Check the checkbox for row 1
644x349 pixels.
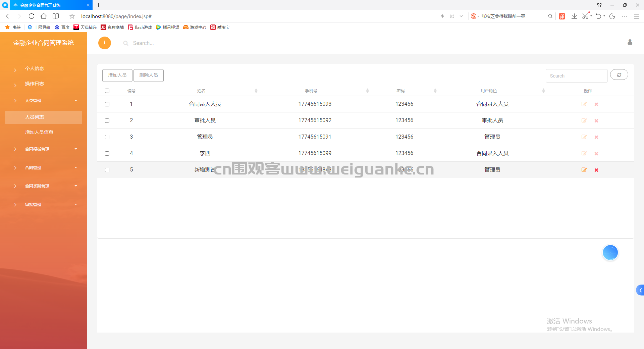pos(107,104)
